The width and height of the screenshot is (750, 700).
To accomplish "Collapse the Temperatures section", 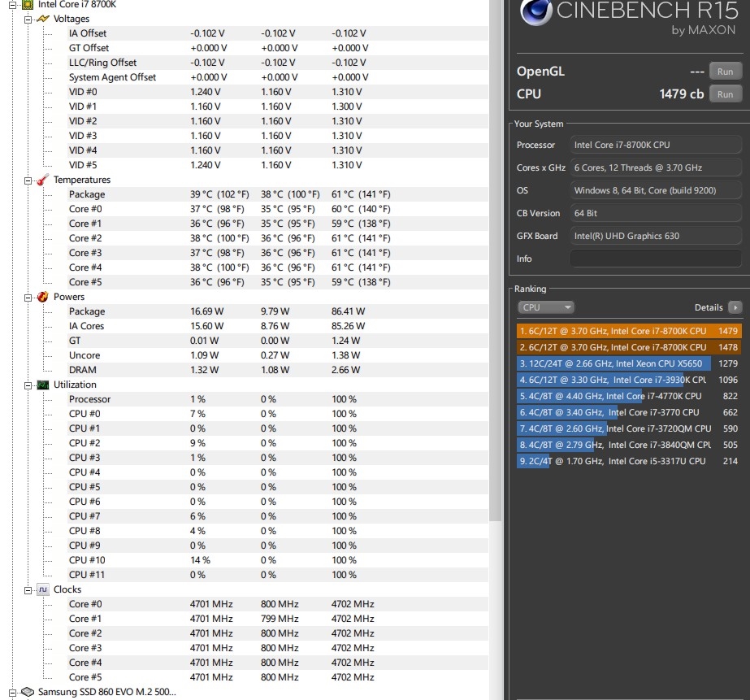I will click(x=28, y=180).
